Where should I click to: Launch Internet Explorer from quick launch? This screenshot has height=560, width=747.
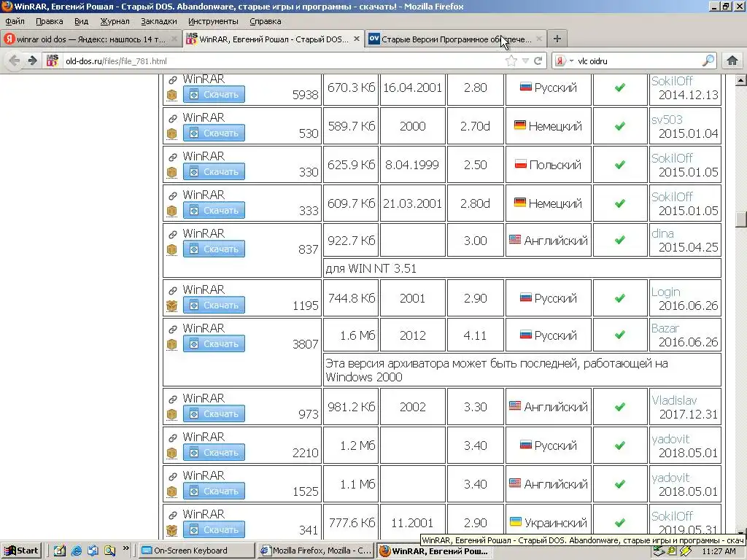point(76,551)
